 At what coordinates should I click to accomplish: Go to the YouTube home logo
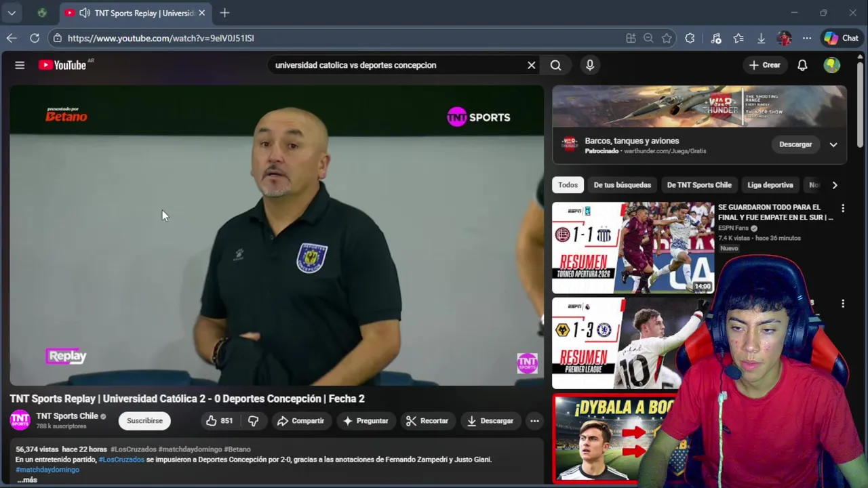tap(62, 65)
